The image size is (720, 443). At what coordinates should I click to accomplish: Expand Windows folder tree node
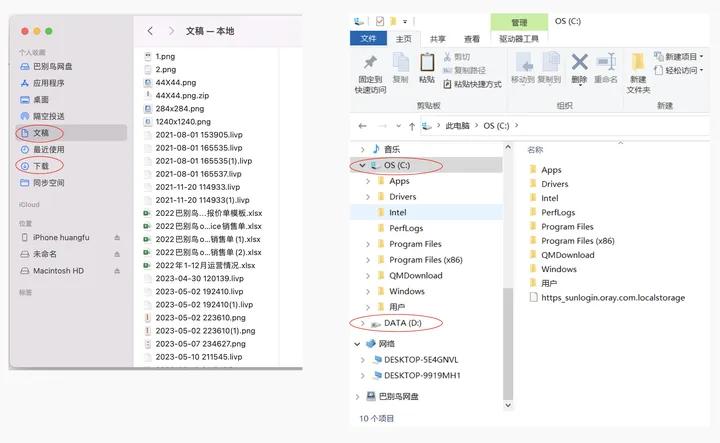tap(368, 292)
